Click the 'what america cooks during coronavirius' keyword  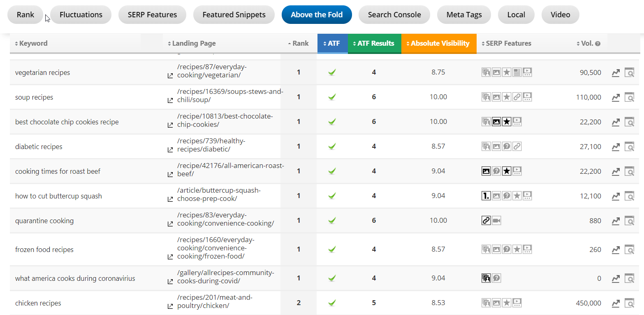(x=75, y=279)
